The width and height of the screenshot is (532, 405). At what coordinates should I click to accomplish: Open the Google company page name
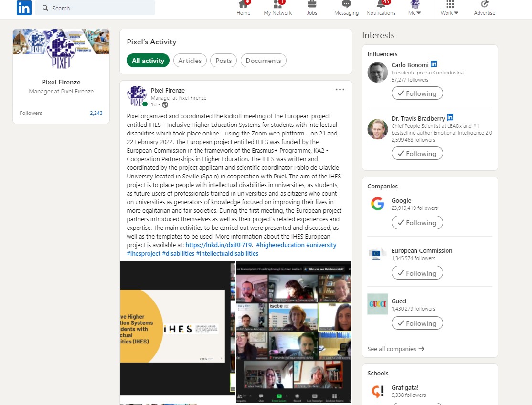click(x=401, y=201)
